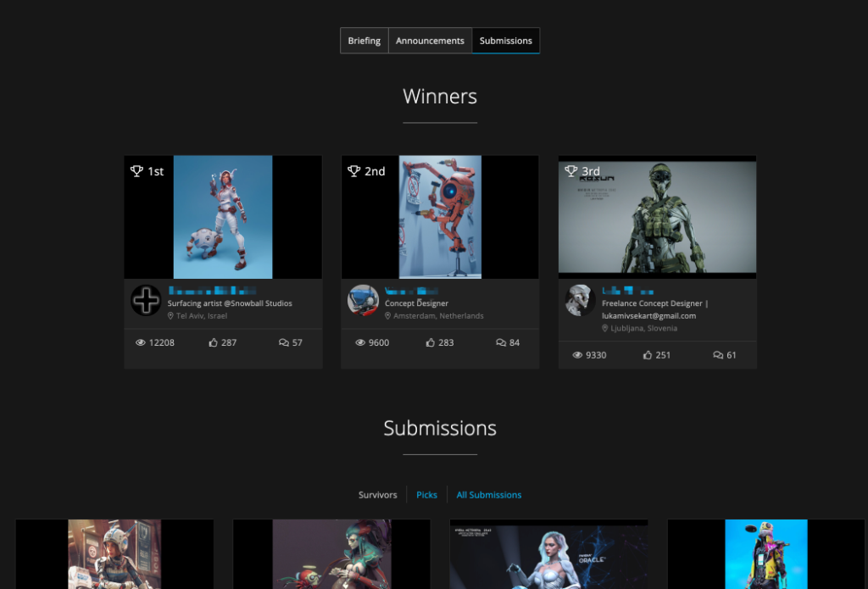Open the 1st place artist's name link
This screenshot has width=868, height=589.
click(x=212, y=291)
